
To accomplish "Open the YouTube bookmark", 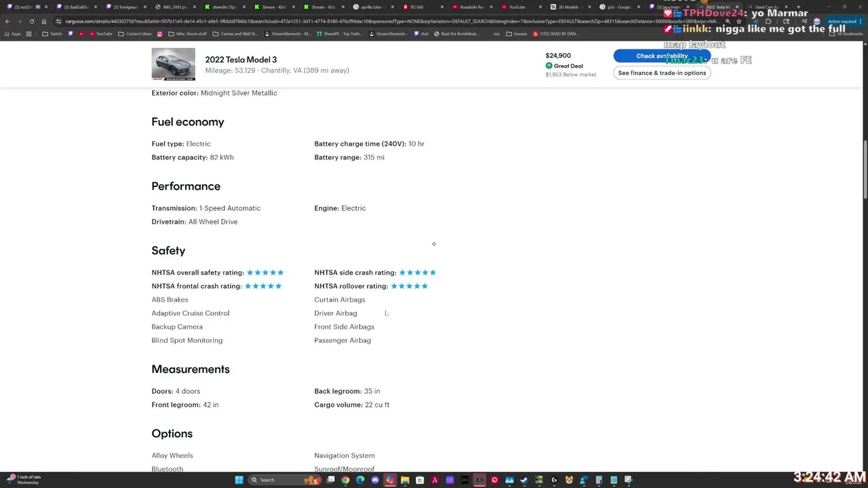I will [100, 34].
